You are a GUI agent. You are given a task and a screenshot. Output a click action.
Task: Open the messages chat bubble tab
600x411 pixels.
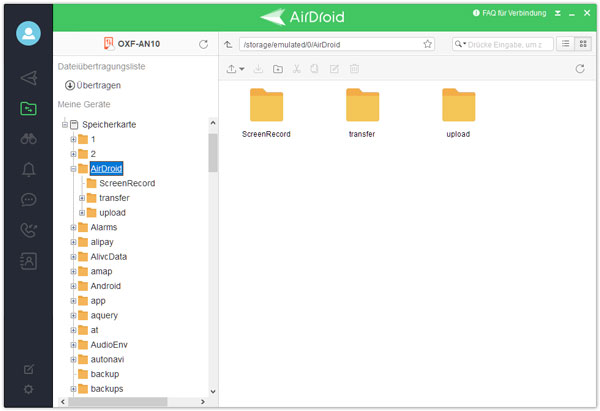click(29, 199)
